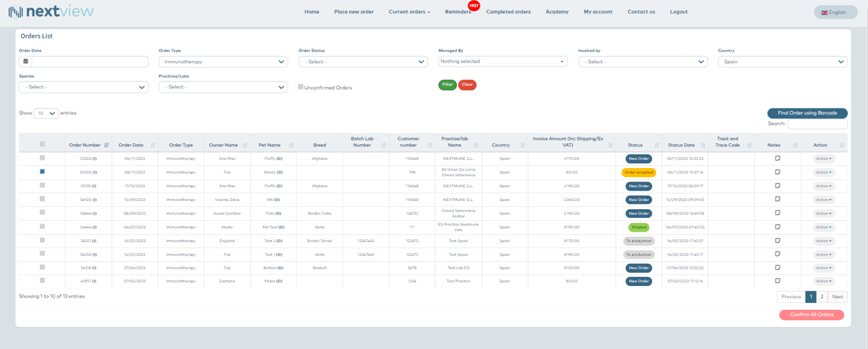Screen dimensions: 868x349
Task: Click the Search input field
Action: point(817,124)
